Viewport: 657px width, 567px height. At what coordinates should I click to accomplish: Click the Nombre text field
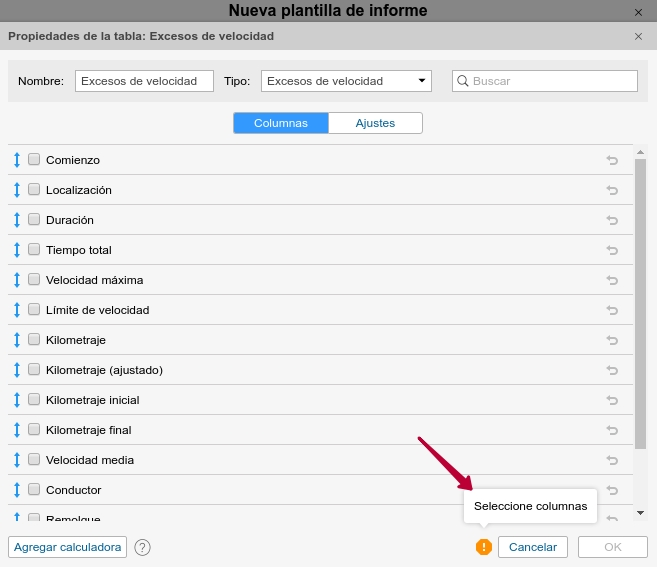[144, 81]
